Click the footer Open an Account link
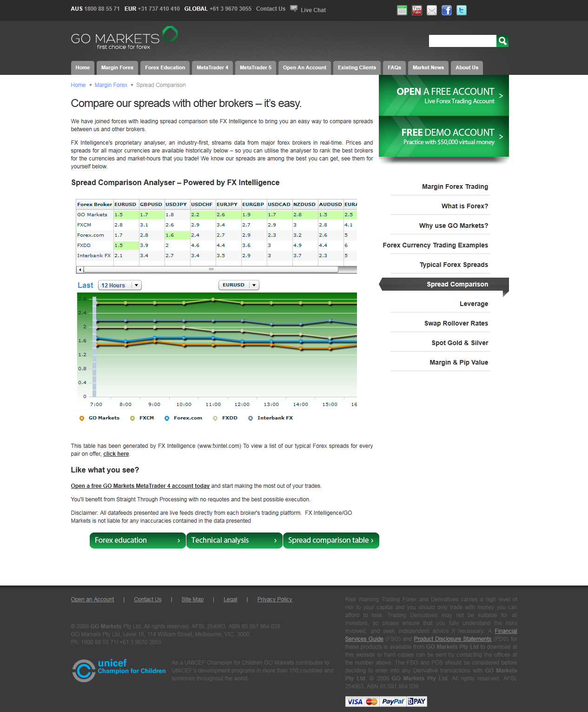Screen dimensions: 588x712 click(x=92, y=599)
